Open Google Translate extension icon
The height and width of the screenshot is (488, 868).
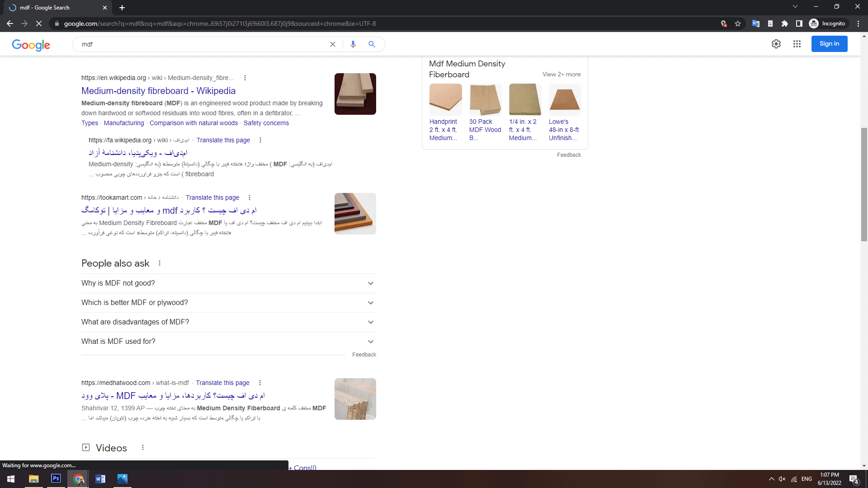tap(755, 23)
